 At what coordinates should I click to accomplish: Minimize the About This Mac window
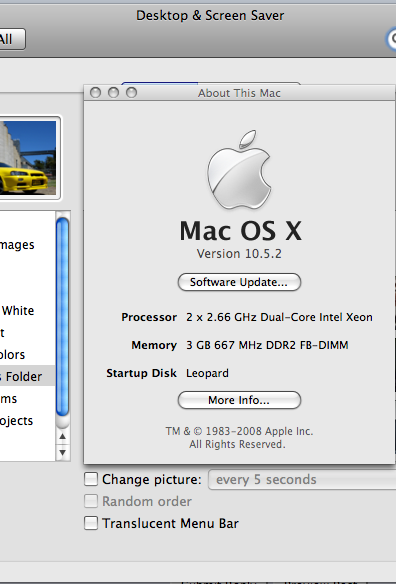[x=113, y=92]
